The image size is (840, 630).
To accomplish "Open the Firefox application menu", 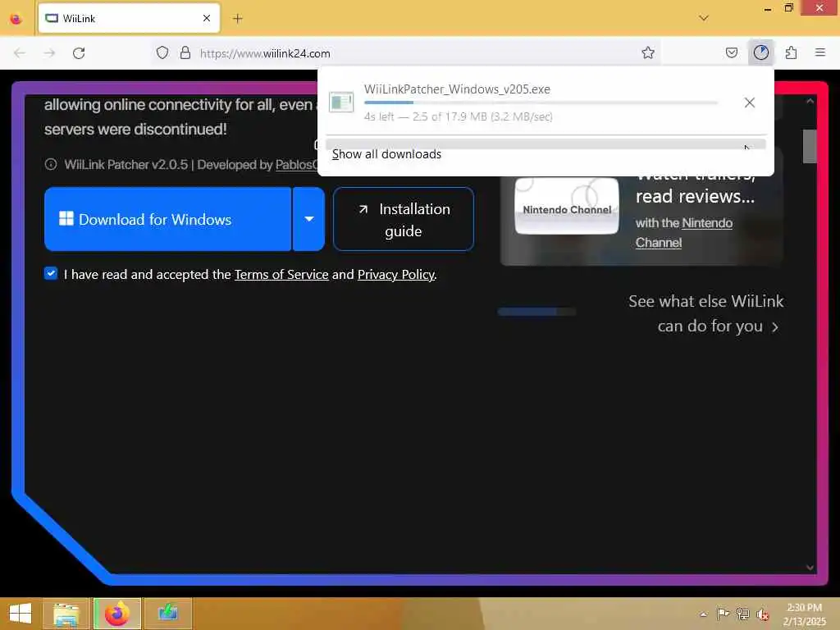I will (820, 52).
